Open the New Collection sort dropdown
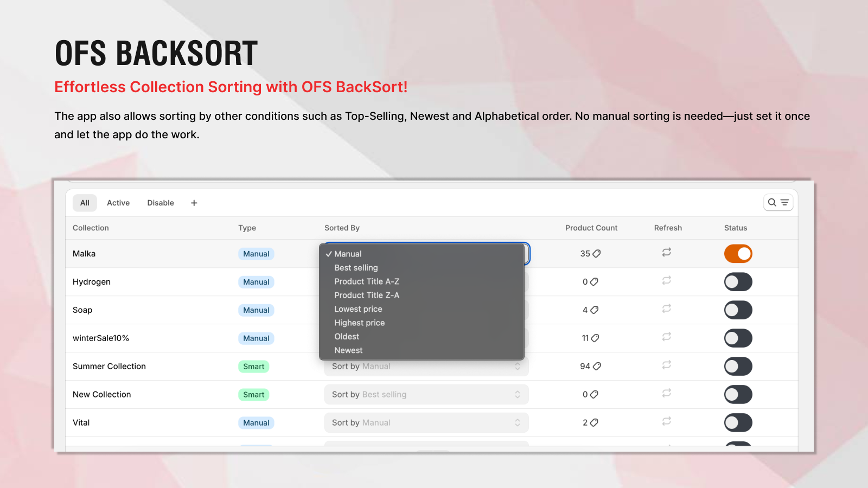868x488 pixels. point(426,394)
